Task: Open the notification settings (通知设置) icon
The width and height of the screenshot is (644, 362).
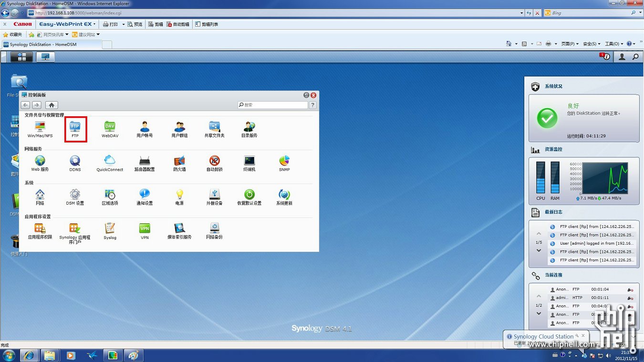Action: [145, 197]
